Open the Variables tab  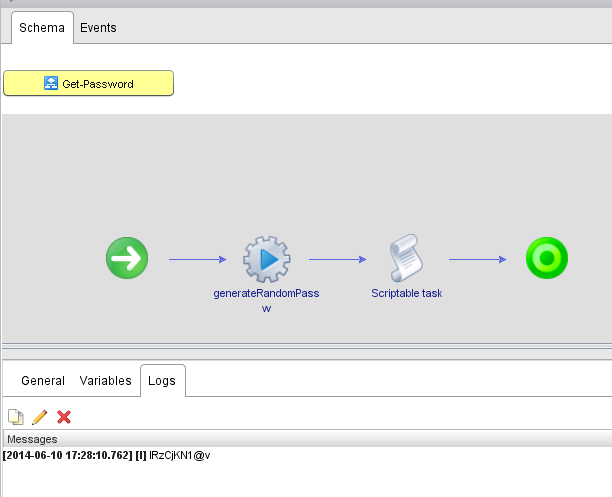[105, 381]
